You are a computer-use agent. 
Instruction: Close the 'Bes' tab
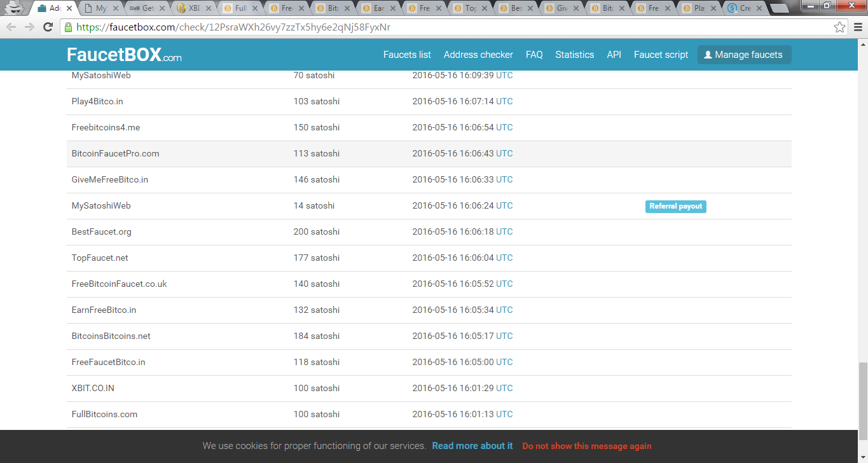(532, 8)
